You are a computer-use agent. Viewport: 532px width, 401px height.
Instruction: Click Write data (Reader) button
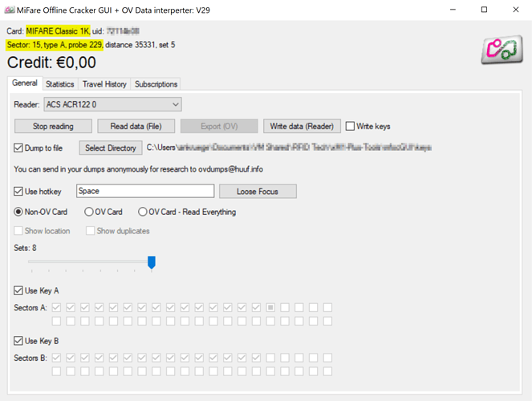[x=302, y=126]
